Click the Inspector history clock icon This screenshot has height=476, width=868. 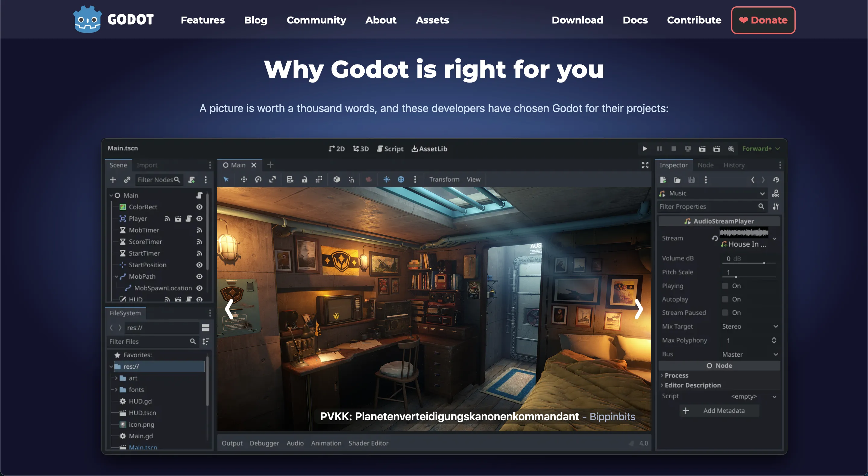point(776,180)
